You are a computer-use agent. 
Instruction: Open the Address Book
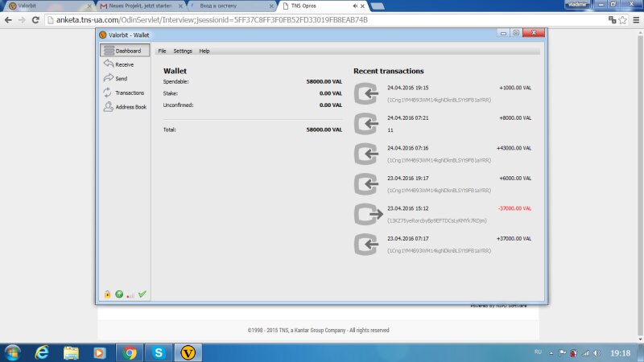coord(130,106)
